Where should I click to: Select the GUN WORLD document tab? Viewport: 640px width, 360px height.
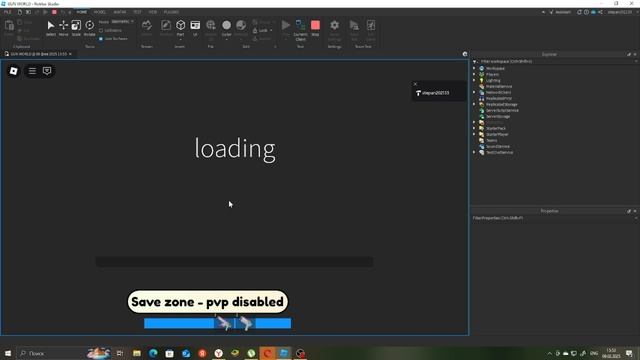point(38,54)
